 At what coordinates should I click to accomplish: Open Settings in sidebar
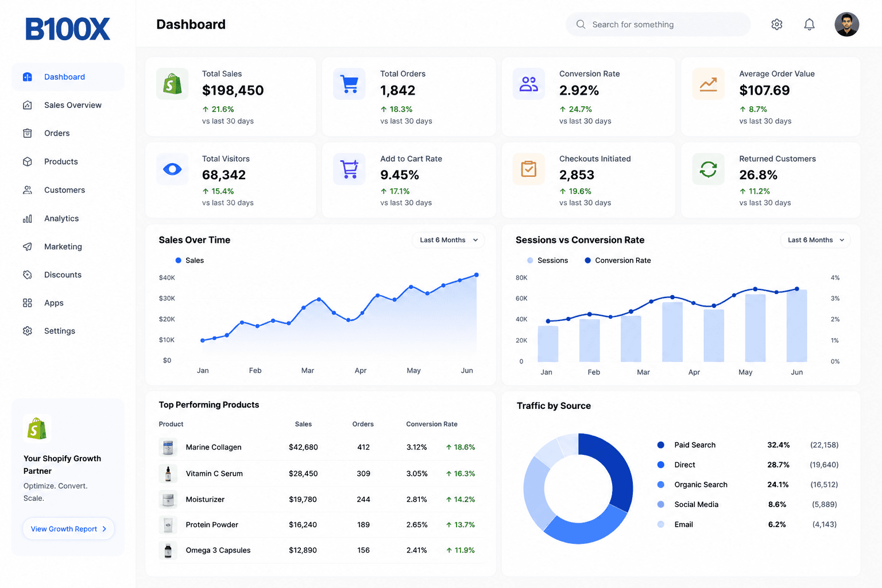coord(68,331)
